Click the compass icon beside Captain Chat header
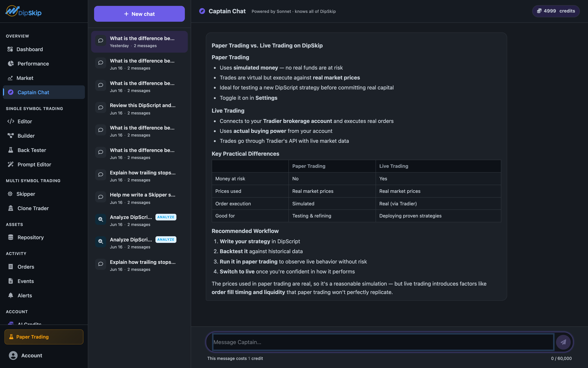Screen dimensions: 588x368 click(202, 11)
